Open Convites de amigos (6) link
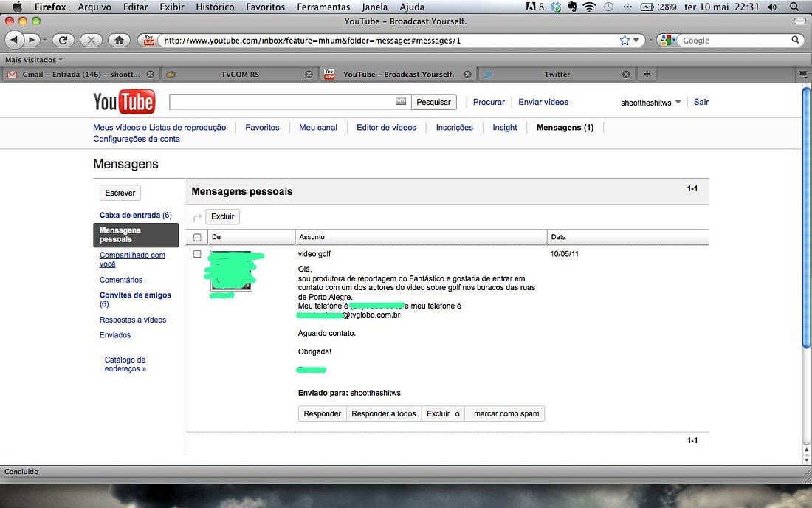The height and width of the screenshot is (508, 812). (135, 299)
